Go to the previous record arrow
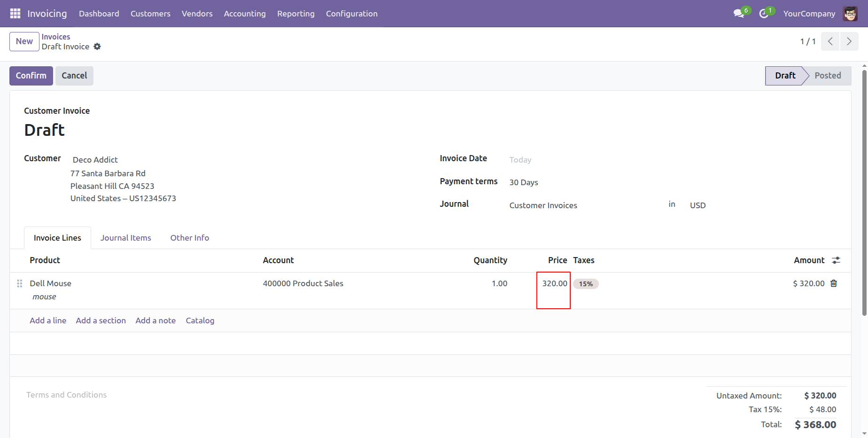 (830, 41)
